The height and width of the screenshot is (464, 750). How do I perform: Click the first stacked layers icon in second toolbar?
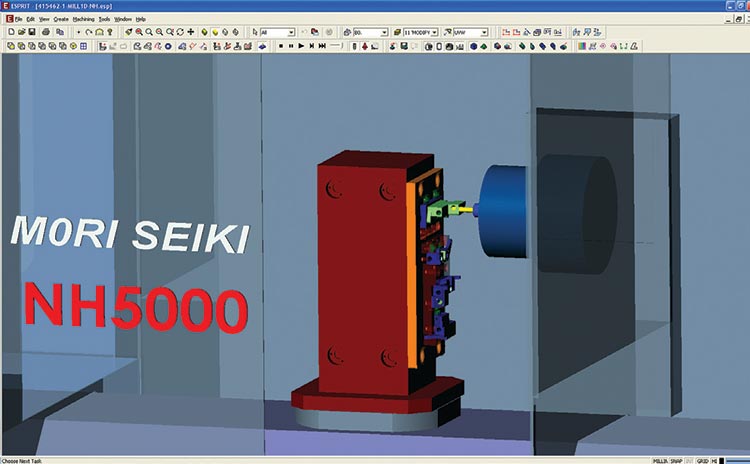coord(11,46)
